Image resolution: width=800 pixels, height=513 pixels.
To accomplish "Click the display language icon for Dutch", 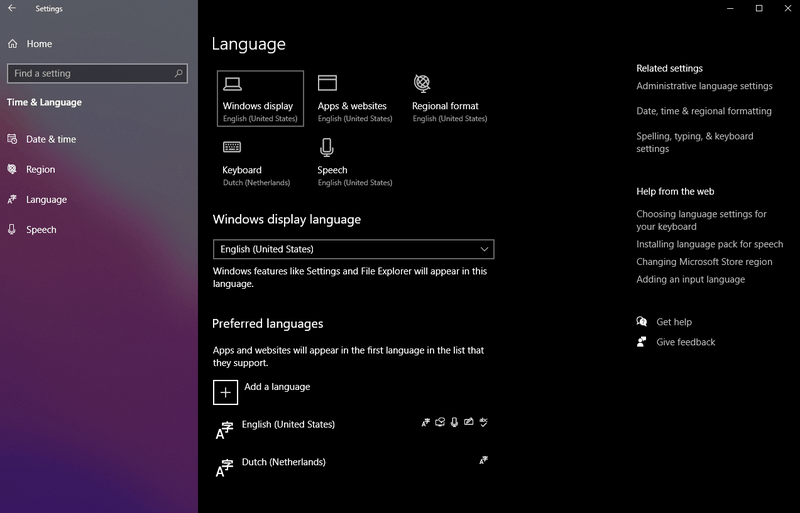I will pos(483,460).
